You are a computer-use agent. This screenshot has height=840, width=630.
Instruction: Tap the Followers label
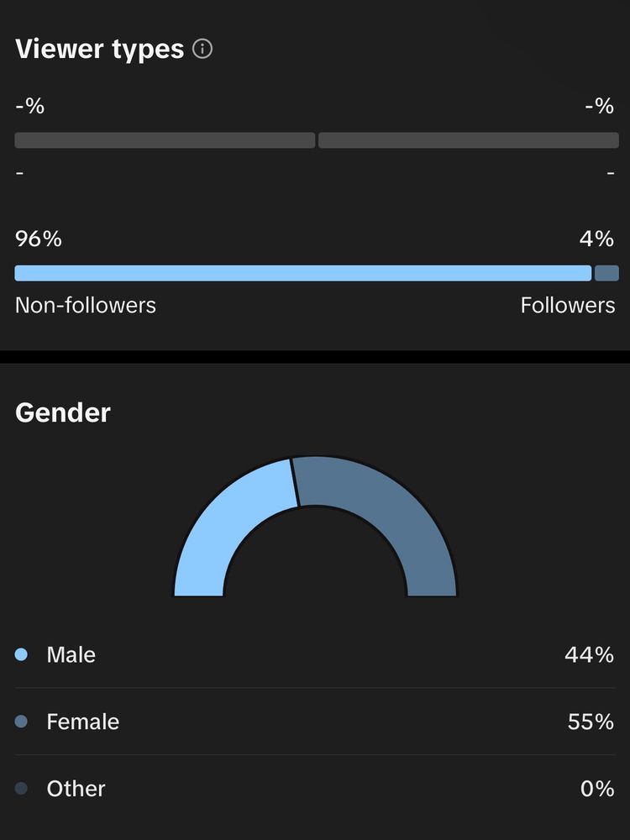tap(567, 305)
